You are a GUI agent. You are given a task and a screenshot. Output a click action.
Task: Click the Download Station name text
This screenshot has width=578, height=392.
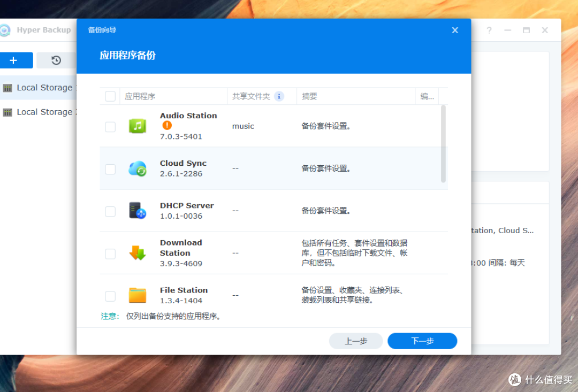pyautogui.click(x=181, y=248)
